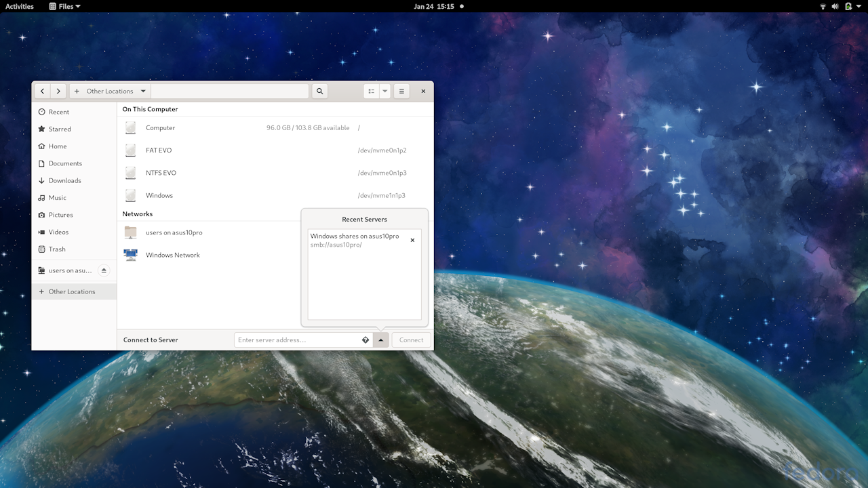Click the /dev/nvme1n1p3 device path

tap(381, 195)
